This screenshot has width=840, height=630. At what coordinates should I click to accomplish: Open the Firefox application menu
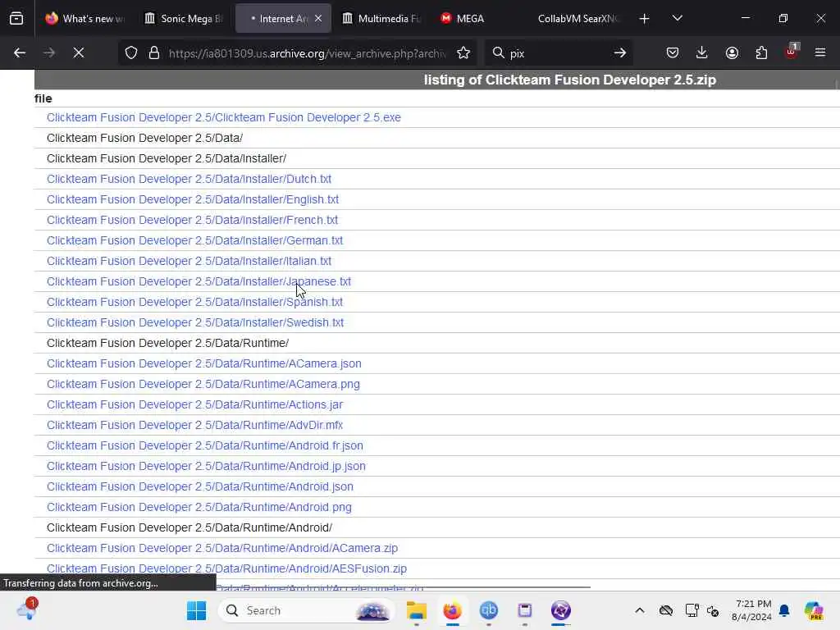(x=820, y=52)
